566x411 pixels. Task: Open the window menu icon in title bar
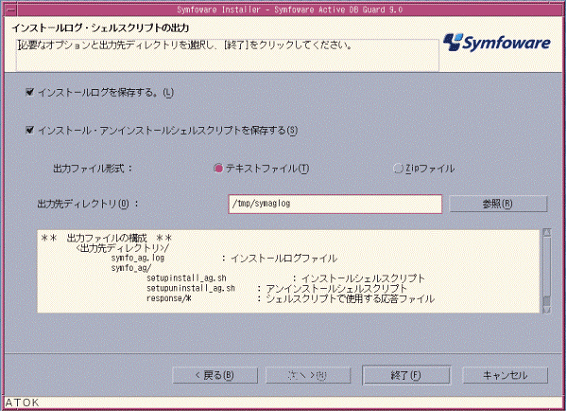11,10
